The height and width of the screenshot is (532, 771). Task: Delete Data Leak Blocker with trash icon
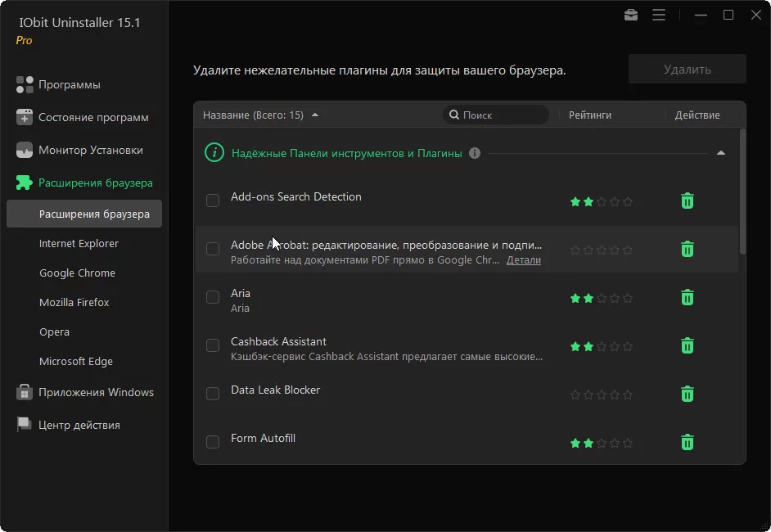click(x=688, y=394)
